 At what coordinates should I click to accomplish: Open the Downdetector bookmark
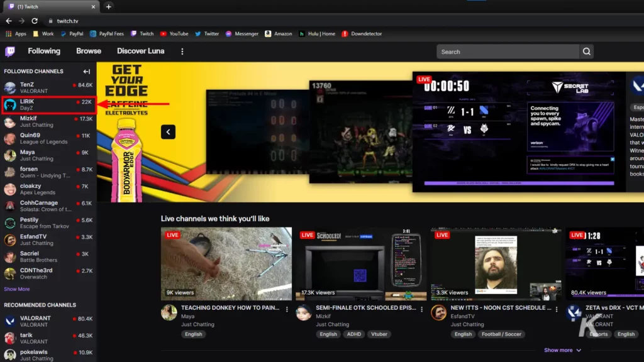tap(362, 34)
